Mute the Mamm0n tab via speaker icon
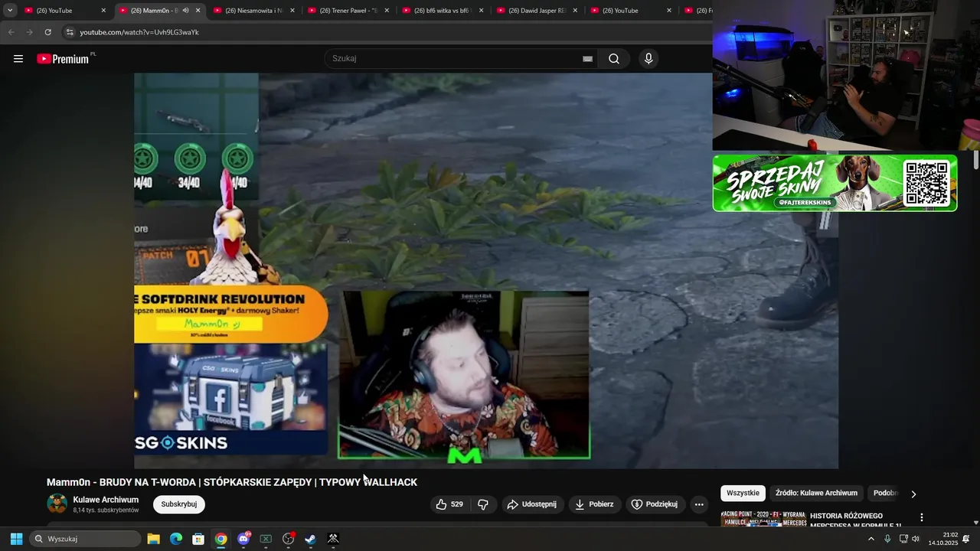Screen dimensions: 980x551 pos(185,11)
